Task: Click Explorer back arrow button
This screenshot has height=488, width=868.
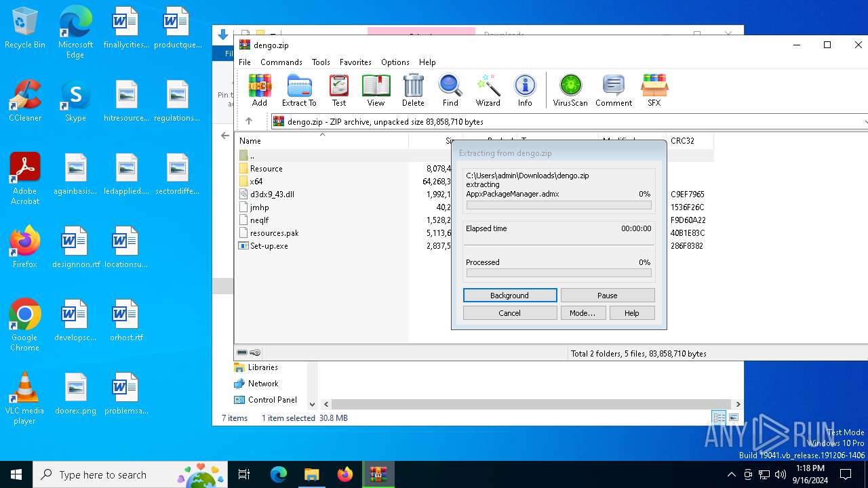Action: 225,136
